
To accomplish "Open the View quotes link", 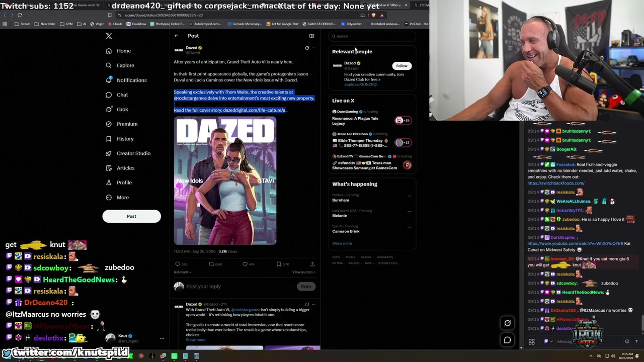I will (304, 272).
